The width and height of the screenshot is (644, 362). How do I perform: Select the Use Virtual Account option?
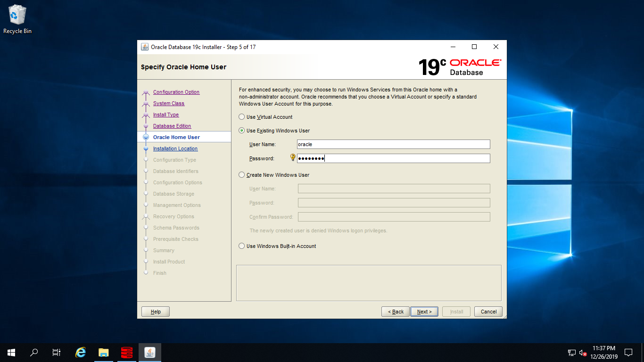(241, 116)
